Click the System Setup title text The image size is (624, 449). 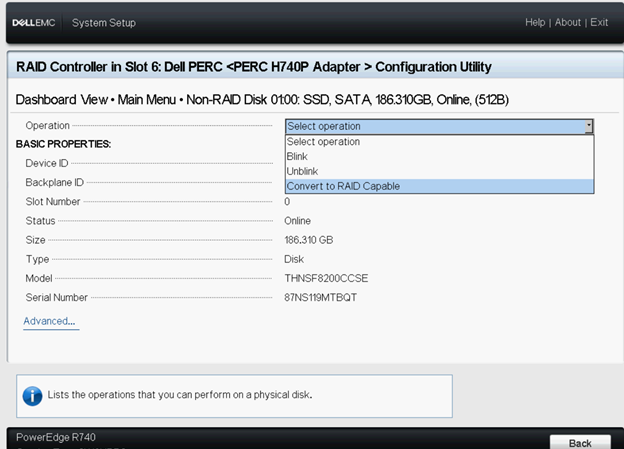click(x=104, y=22)
